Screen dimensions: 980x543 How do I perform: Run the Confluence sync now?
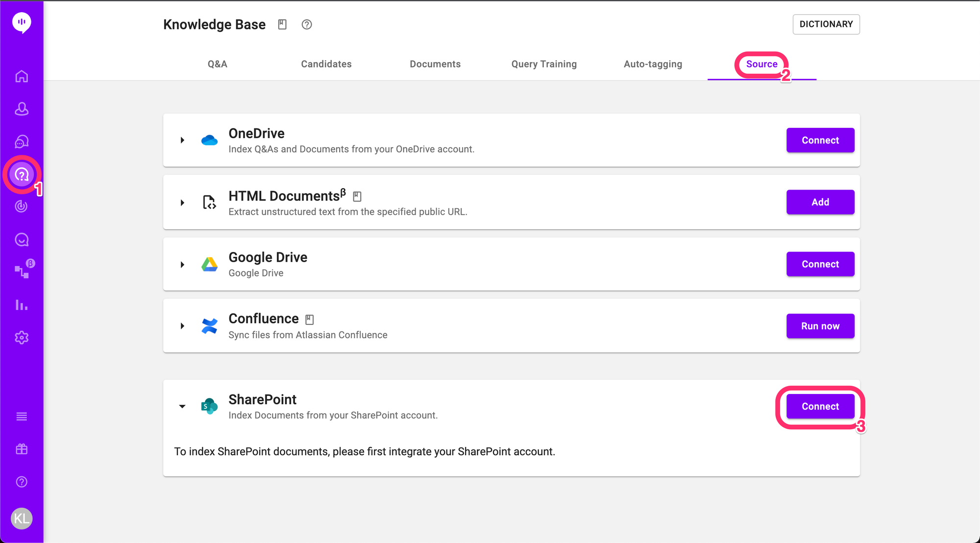(x=820, y=326)
